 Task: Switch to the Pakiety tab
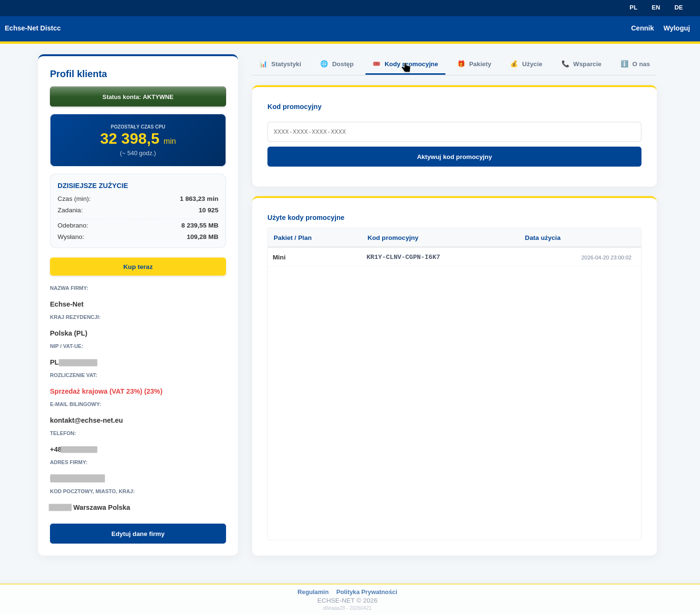point(480,64)
